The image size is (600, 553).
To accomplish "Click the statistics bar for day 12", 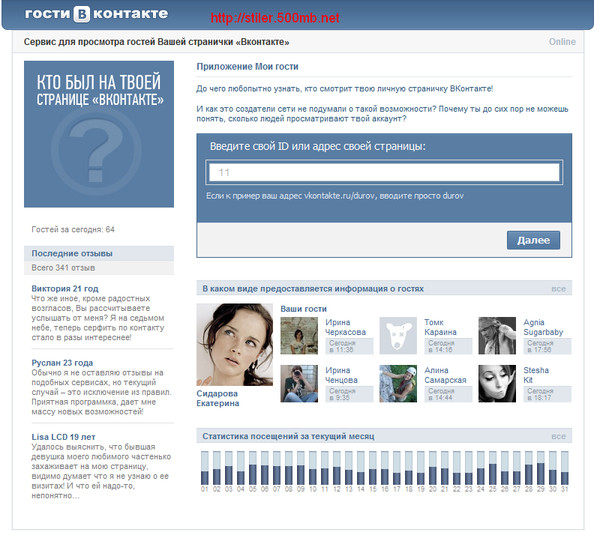I will pyautogui.click(x=337, y=468).
